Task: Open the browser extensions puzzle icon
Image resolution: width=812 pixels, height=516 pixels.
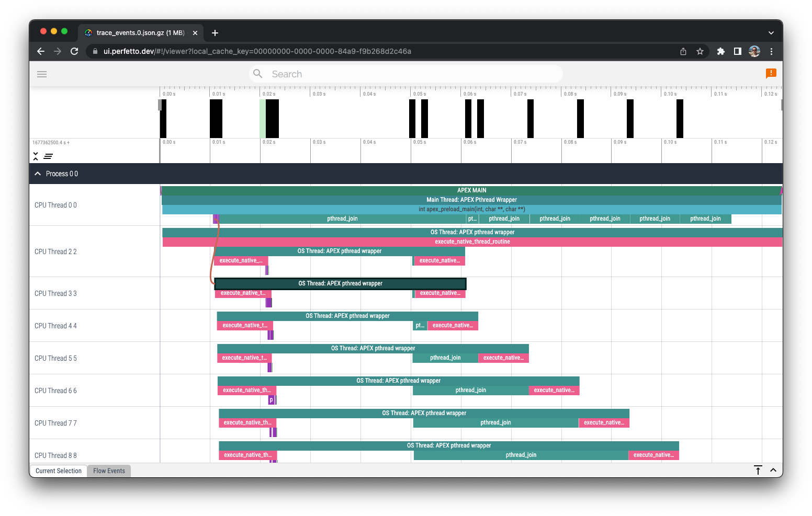Action: 721,51
